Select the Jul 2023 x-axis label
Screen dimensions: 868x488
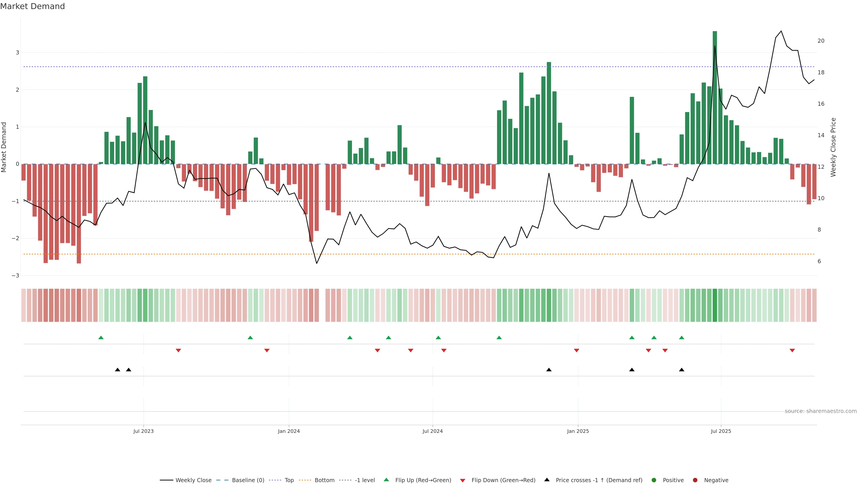tap(143, 431)
